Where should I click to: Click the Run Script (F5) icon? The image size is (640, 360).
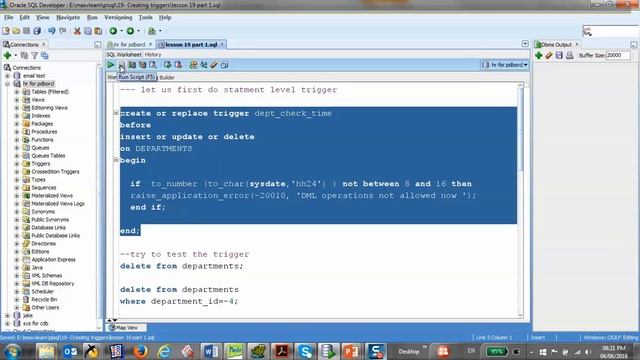pyautogui.click(x=122, y=65)
